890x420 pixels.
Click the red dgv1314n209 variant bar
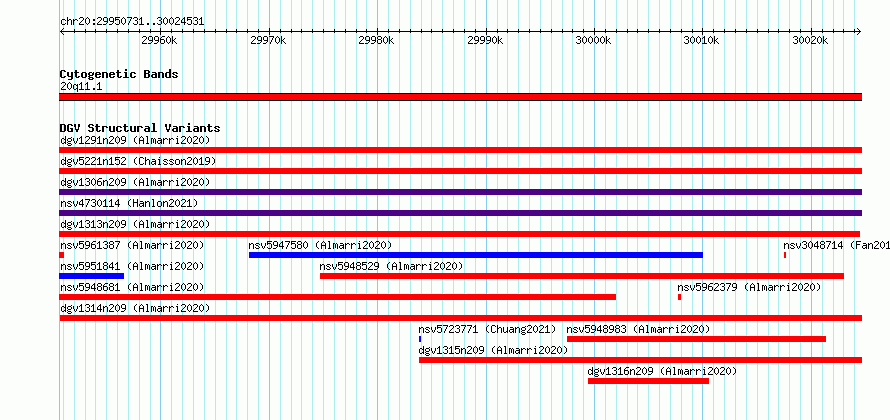click(460, 318)
